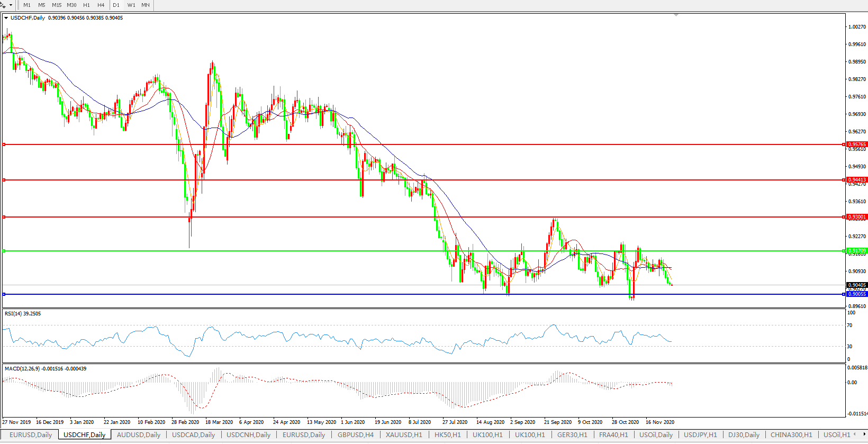This screenshot has width=868, height=444.
Task: Select the red 0.94413 line's left anchor
Action: [x=4, y=180]
